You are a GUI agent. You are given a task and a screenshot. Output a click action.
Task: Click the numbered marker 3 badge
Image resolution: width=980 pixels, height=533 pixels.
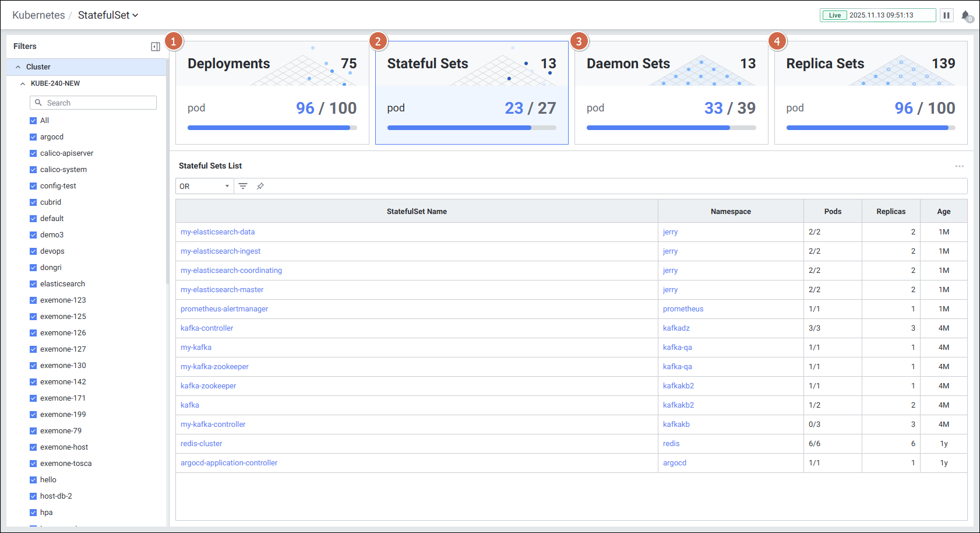tap(579, 41)
